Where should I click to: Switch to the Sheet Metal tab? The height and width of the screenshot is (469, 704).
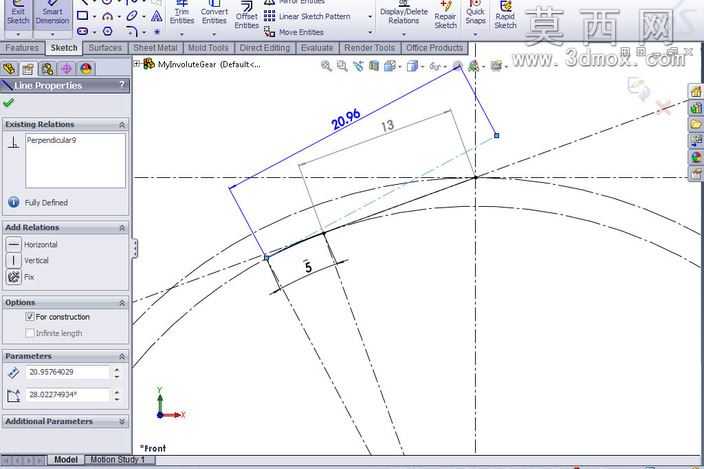click(155, 48)
